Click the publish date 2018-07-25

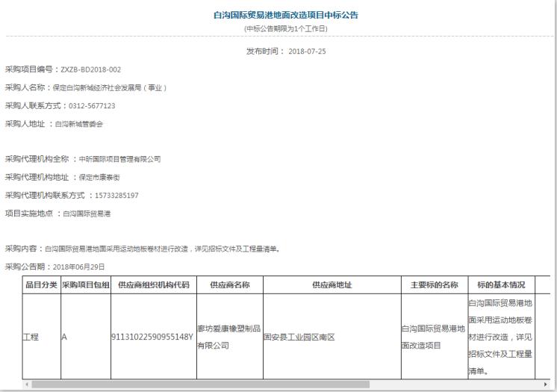pyautogui.click(x=306, y=52)
